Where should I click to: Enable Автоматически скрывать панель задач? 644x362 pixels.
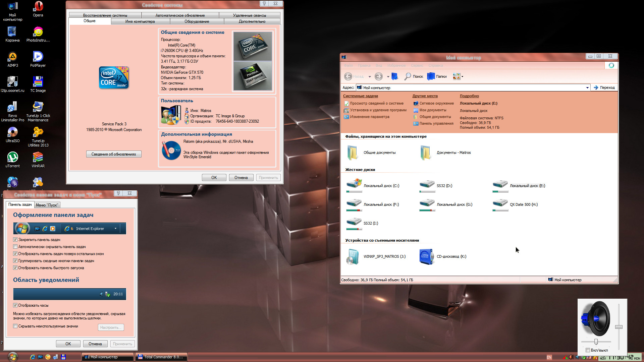(x=15, y=247)
